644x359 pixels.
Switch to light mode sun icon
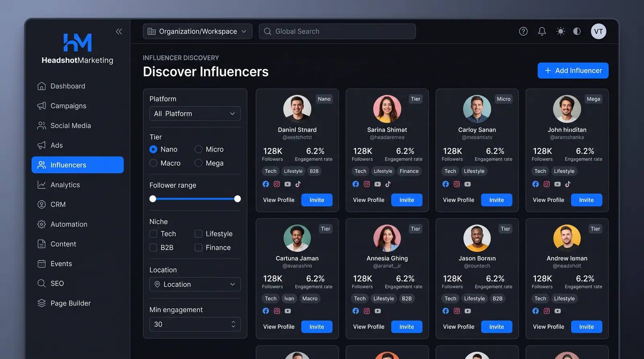point(560,31)
